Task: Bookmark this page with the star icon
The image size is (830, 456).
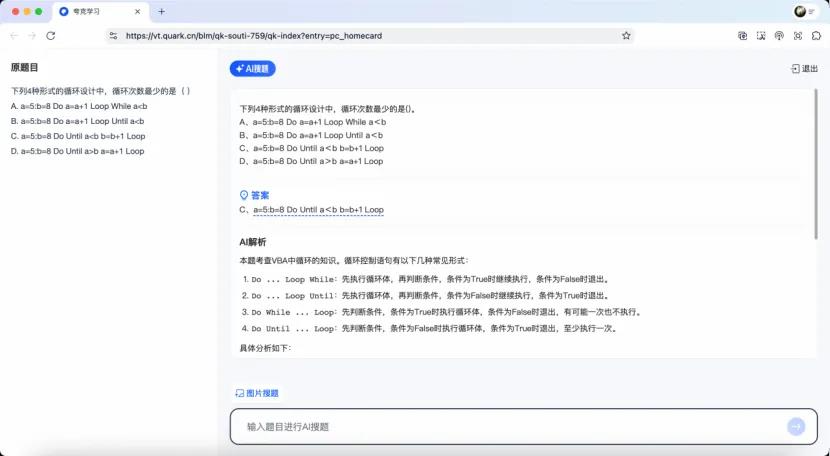Action: 626,35
